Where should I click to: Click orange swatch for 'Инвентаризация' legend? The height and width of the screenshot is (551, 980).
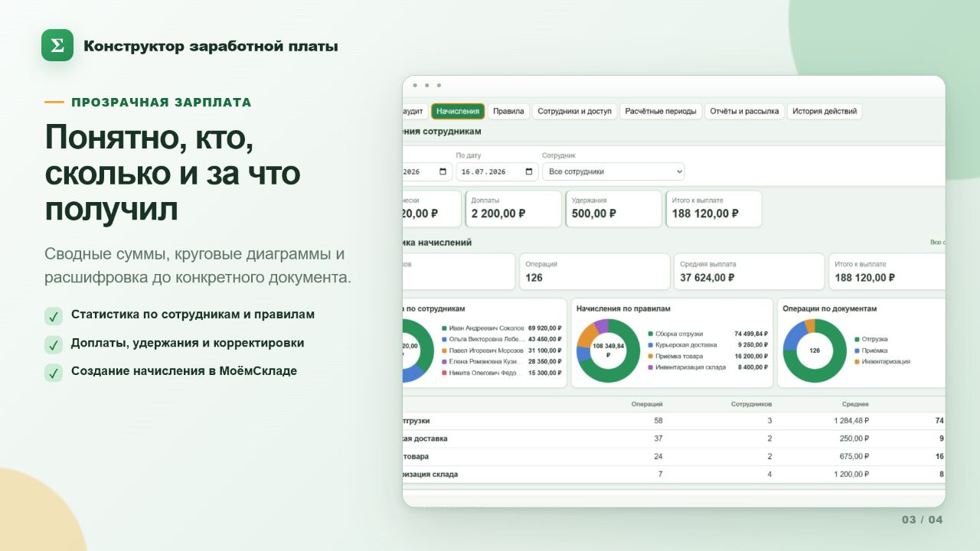tap(857, 361)
